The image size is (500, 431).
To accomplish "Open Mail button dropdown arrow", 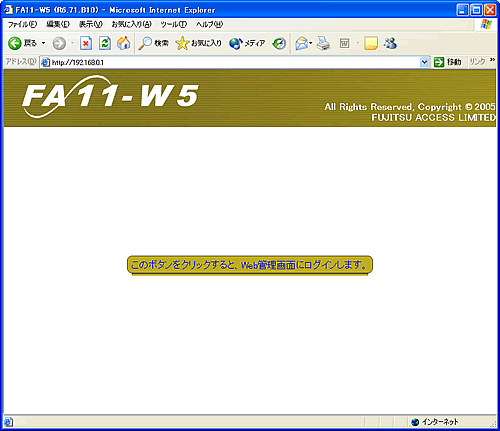I will (311, 43).
